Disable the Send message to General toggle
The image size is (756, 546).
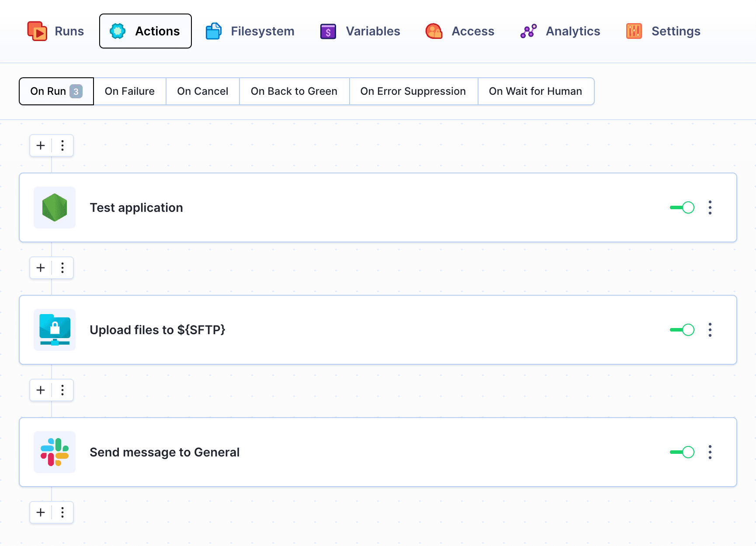point(682,452)
